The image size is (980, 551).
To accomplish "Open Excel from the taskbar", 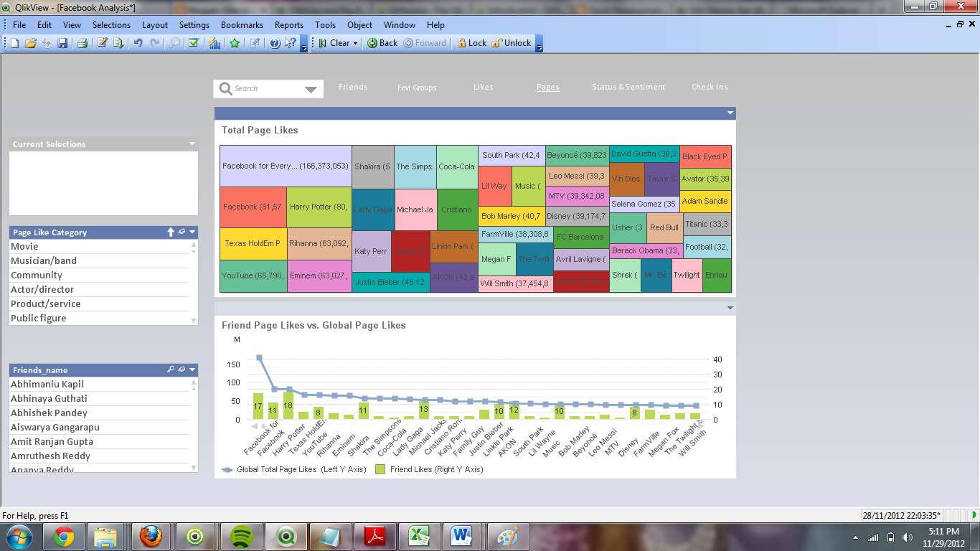I will tap(419, 537).
